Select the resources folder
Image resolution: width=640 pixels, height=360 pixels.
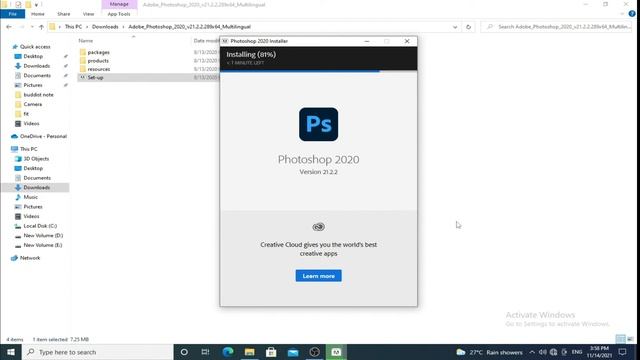pyautogui.click(x=99, y=69)
